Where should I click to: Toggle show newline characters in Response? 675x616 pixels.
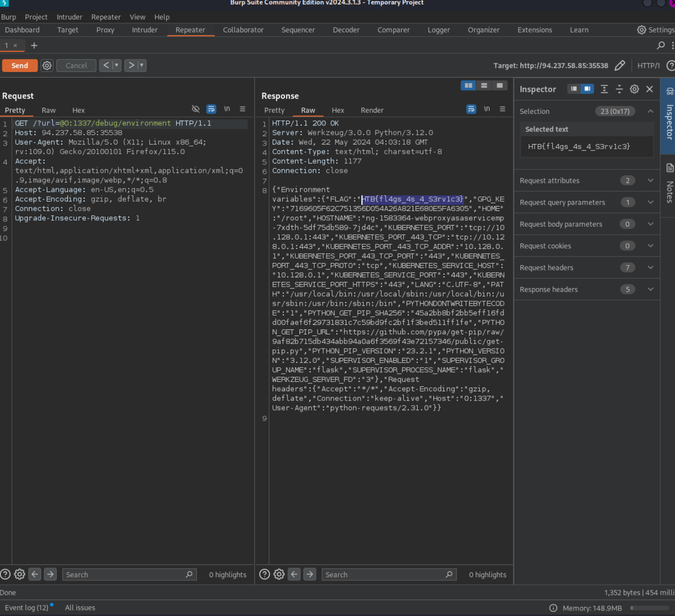coord(487,109)
